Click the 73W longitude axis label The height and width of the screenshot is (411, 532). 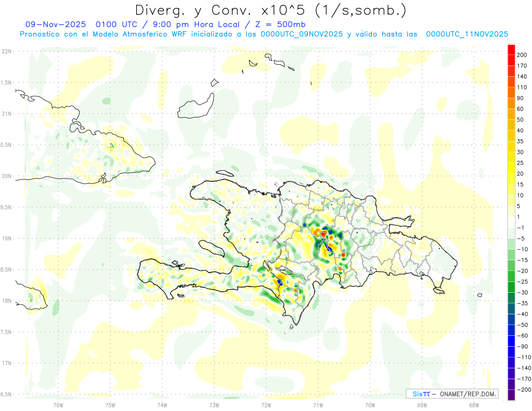(214, 405)
